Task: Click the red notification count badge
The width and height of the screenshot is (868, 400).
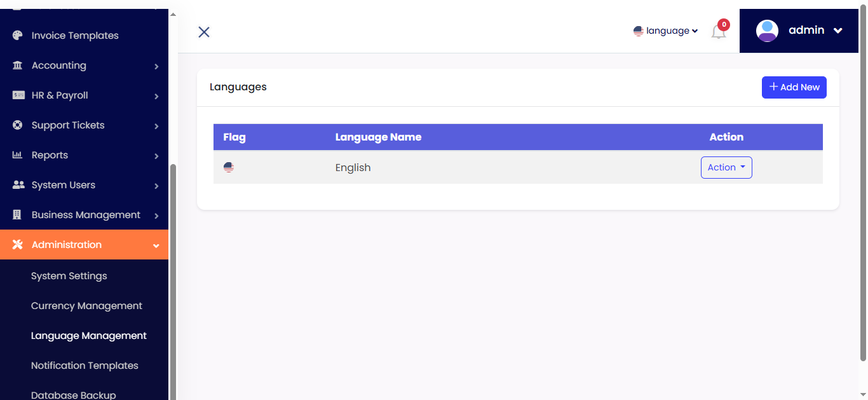Action: click(x=724, y=25)
